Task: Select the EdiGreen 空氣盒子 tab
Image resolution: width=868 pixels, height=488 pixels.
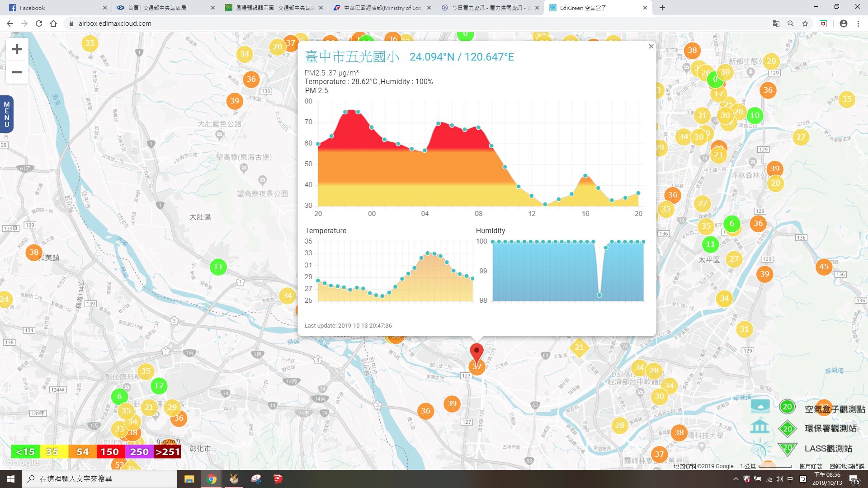Action: pyautogui.click(x=599, y=8)
